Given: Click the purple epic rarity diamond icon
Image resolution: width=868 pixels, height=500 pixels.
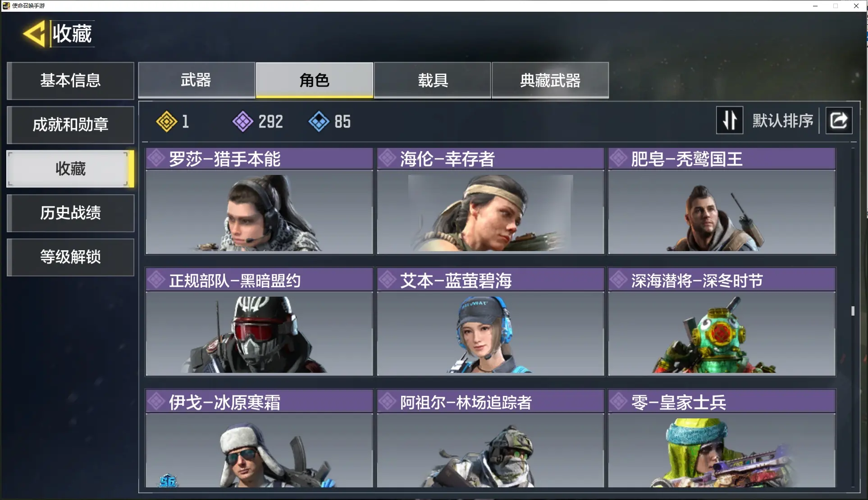Looking at the screenshot, I should click(243, 121).
